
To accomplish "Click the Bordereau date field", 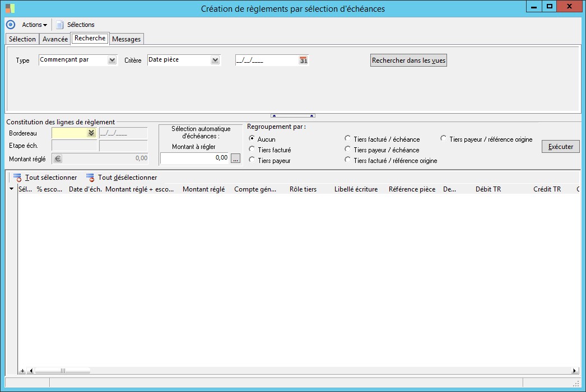I will click(123, 133).
